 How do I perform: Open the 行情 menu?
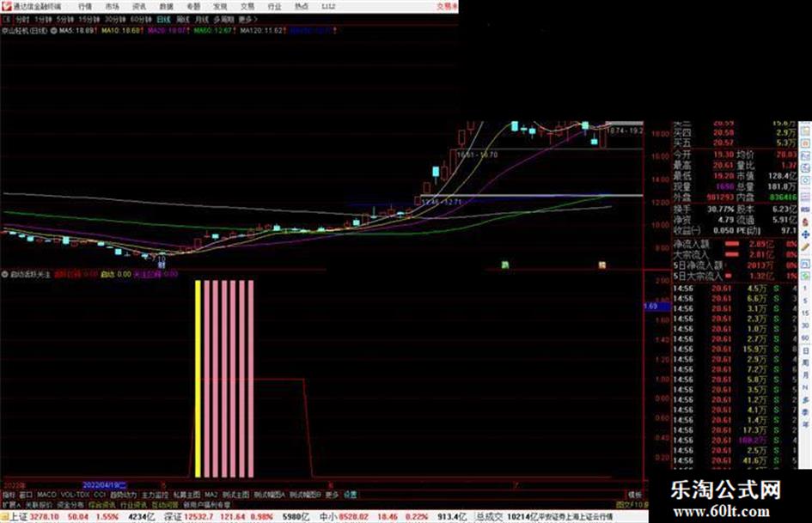(85, 7)
